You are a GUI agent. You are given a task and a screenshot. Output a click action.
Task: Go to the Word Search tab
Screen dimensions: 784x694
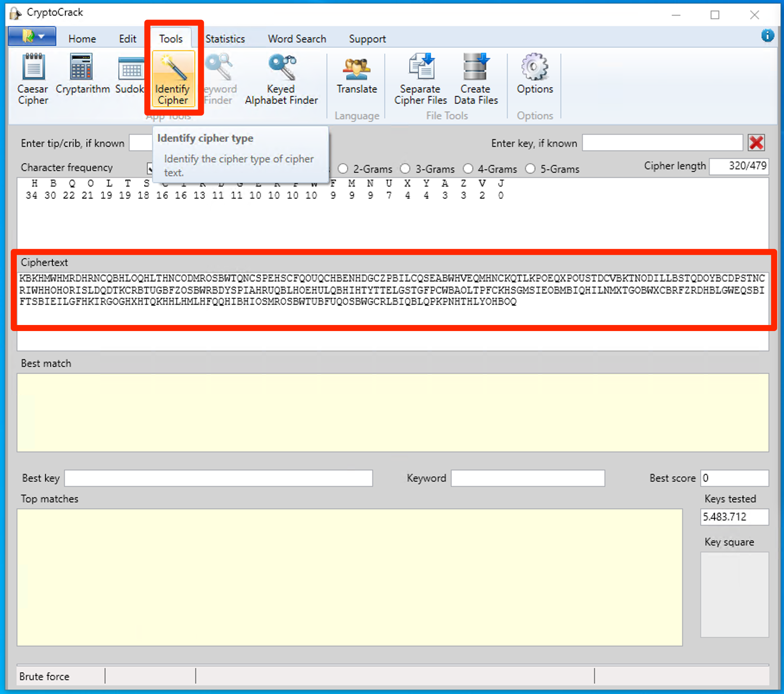(x=297, y=39)
